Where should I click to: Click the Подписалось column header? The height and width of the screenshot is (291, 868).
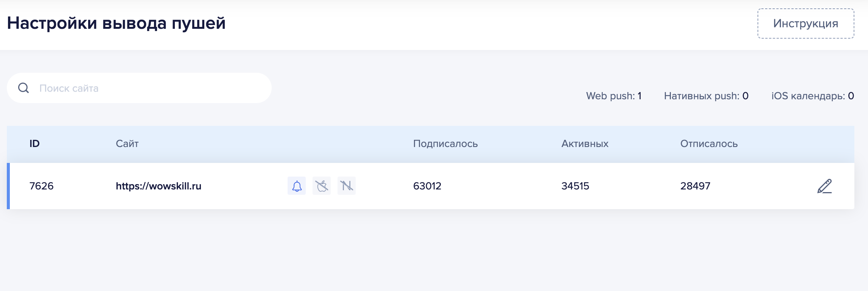(x=445, y=144)
